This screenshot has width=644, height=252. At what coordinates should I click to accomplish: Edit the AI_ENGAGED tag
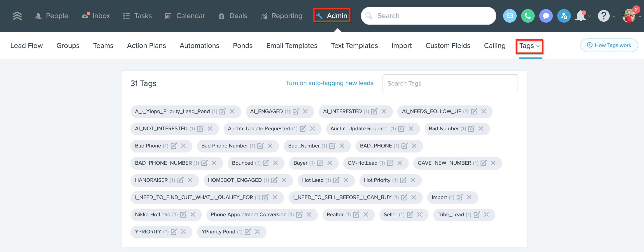click(296, 111)
